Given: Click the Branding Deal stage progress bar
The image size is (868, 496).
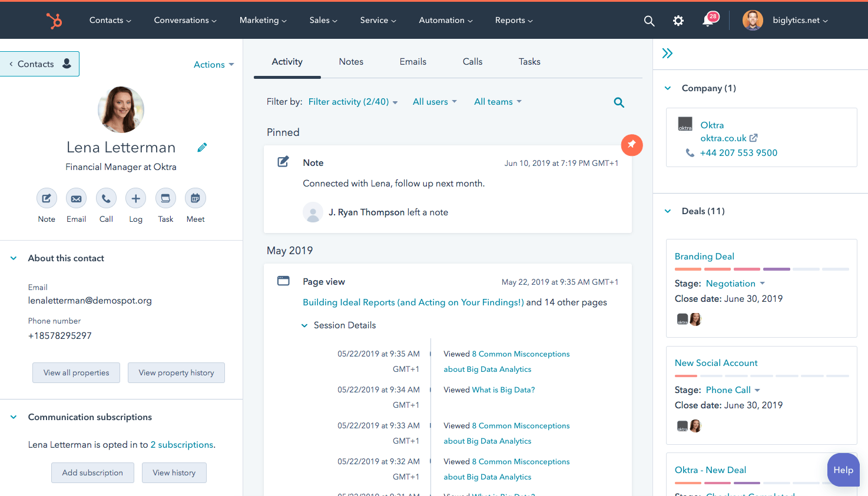Looking at the screenshot, I should 762,269.
